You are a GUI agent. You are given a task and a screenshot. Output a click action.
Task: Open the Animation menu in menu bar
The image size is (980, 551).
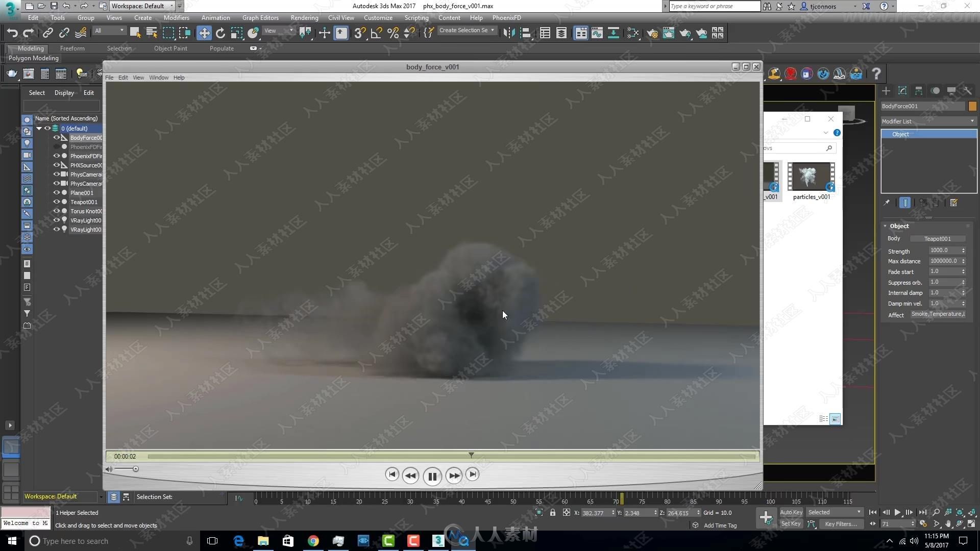point(215,17)
